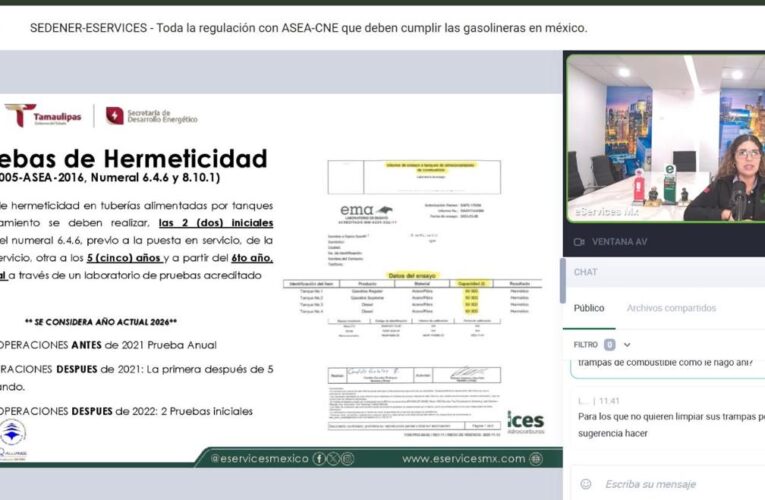The width and height of the screenshot is (765, 500).
Task: Click the presenter webcam video
Action: point(665,138)
